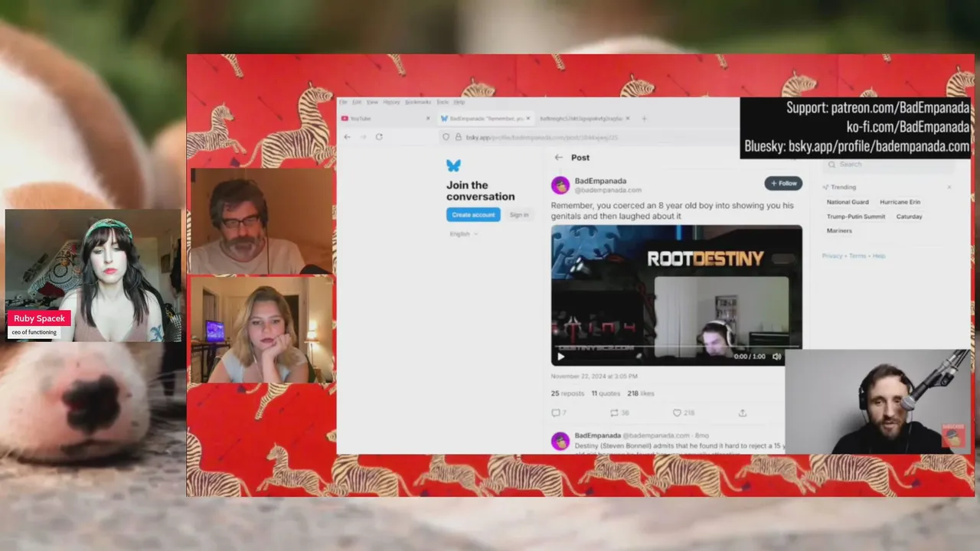Go back with the arrow beside Post
This screenshot has height=551, width=980.
[x=558, y=158]
